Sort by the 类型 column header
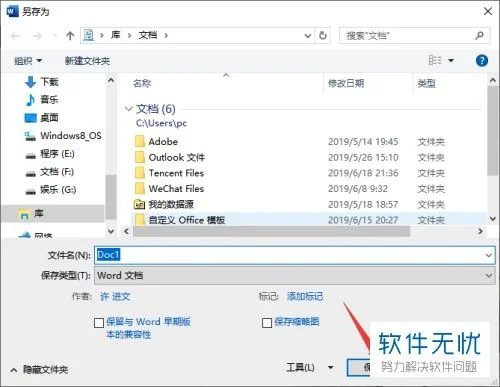 click(x=426, y=83)
